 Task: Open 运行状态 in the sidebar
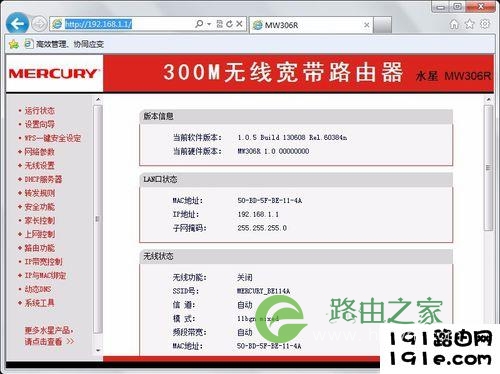(x=39, y=111)
